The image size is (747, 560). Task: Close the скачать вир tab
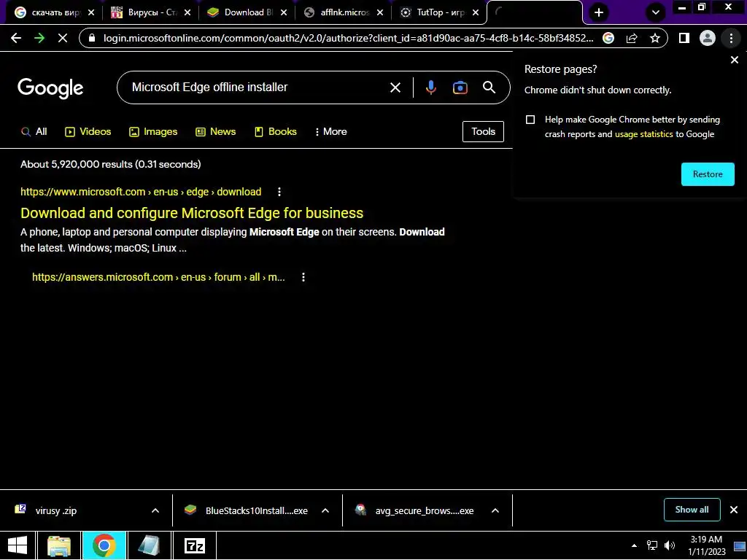[x=91, y=12]
